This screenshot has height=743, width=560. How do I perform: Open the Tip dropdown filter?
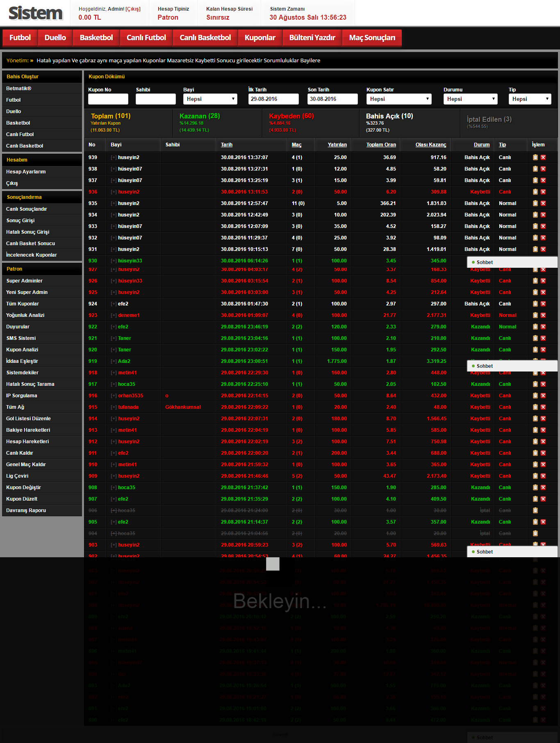point(530,99)
